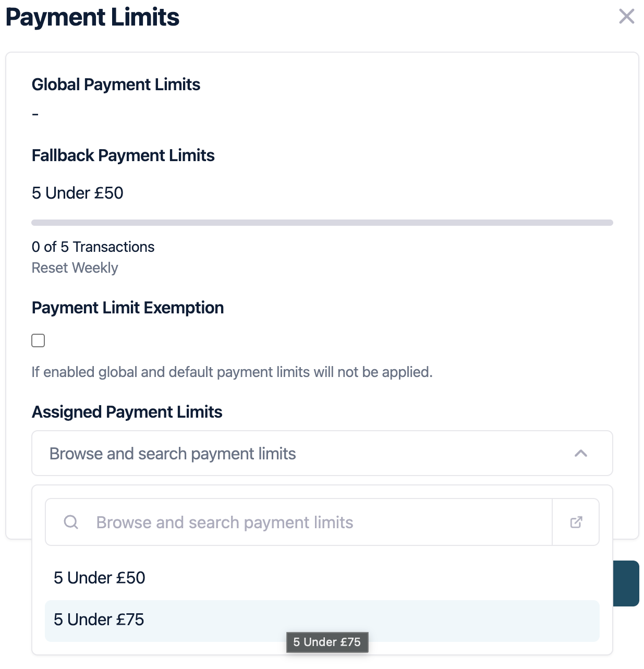Viewport: 644px width, 669px height.
Task: Click the dark "5 Under £75" tooltip
Action: click(x=327, y=642)
